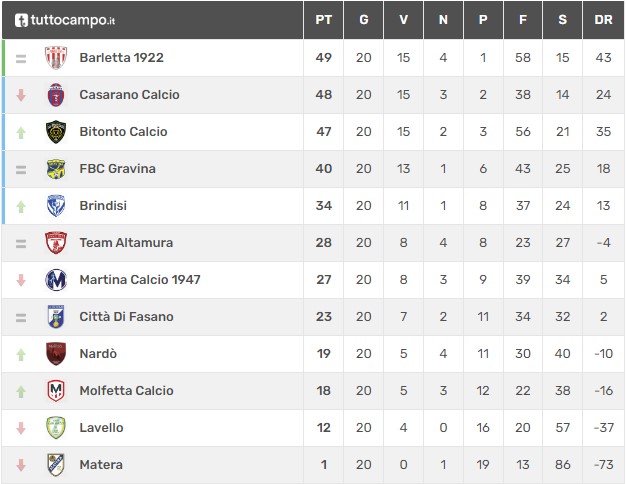
Task: Click the Nardò dark red crest
Action: [56, 354]
